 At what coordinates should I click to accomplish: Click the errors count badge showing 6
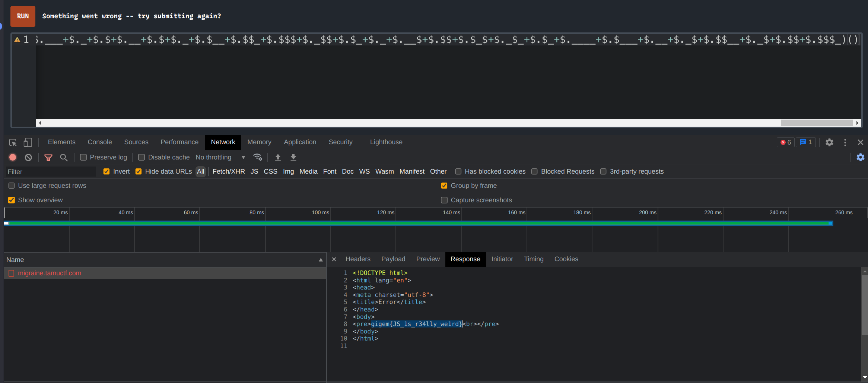786,142
